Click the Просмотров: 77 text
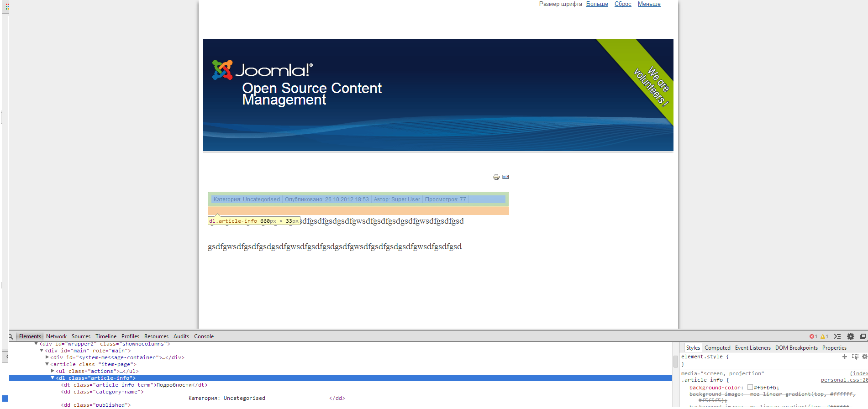868x409 pixels. click(x=446, y=199)
